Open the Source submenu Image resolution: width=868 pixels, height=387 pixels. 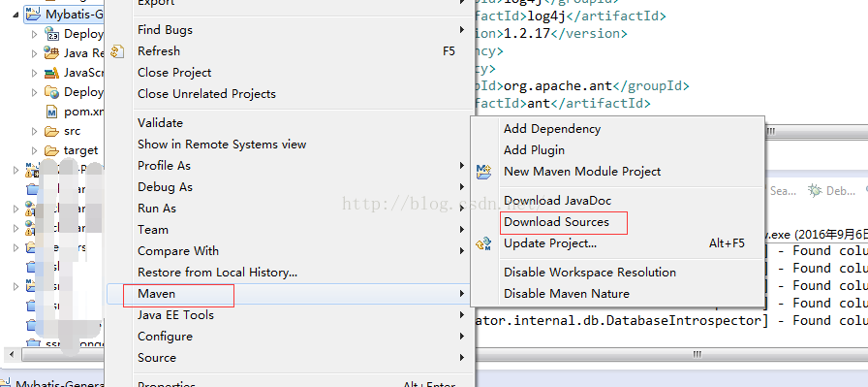pos(290,358)
